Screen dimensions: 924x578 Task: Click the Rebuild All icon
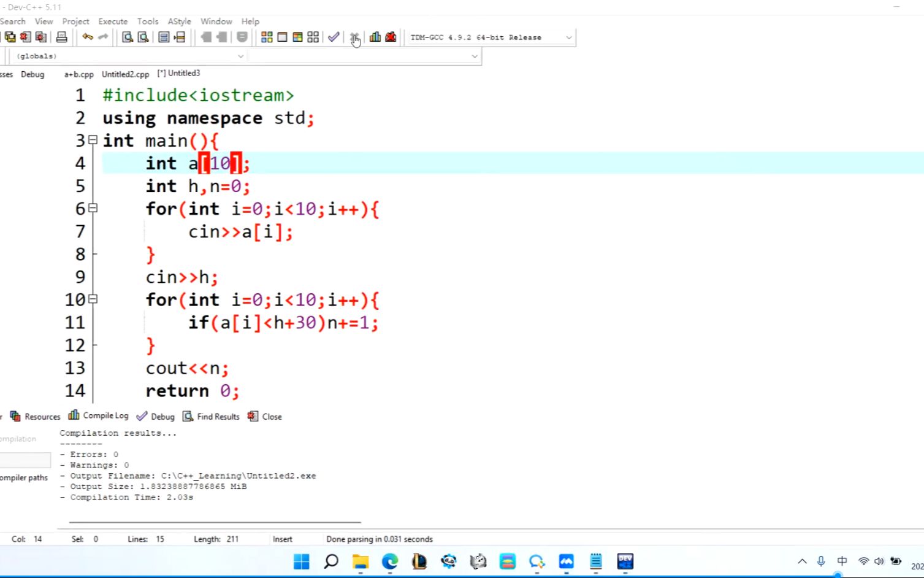pyautogui.click(x=313, y=37)
